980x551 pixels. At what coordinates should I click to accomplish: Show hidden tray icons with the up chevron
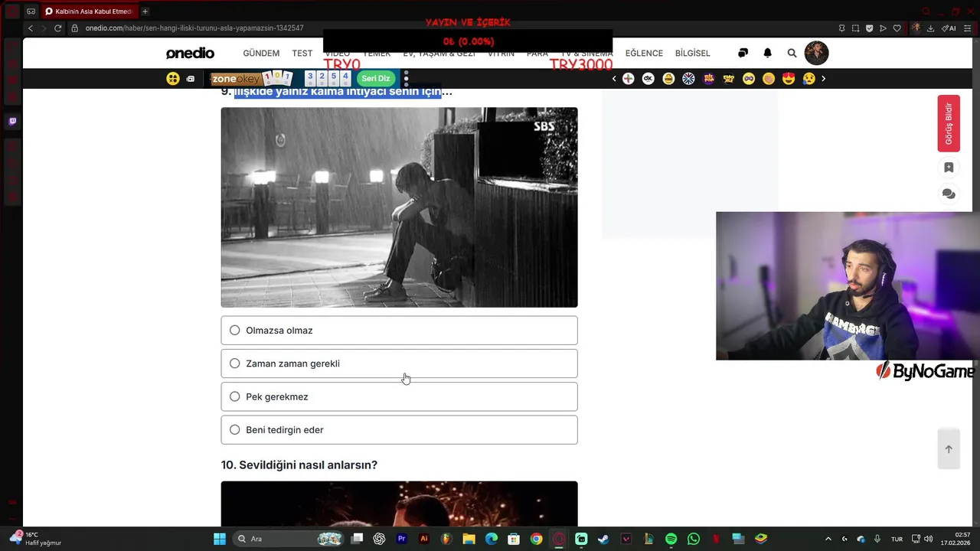tap(828, 539)
